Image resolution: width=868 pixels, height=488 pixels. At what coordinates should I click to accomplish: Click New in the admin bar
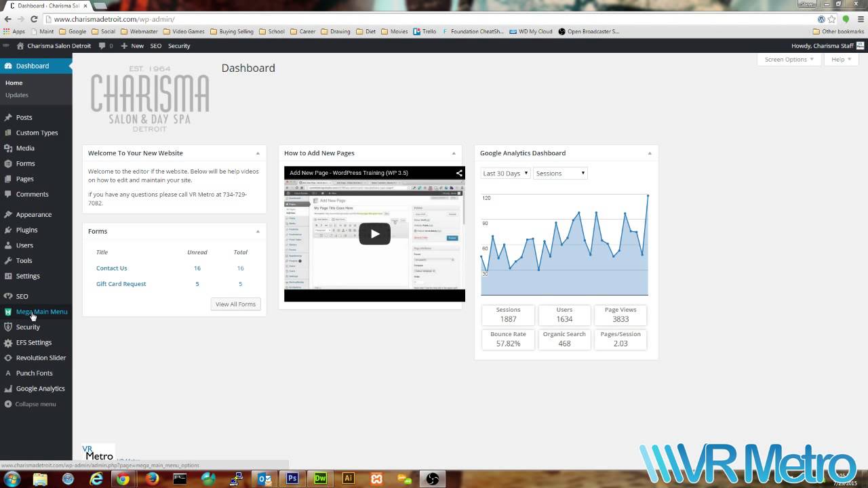[x=132, y=46]
